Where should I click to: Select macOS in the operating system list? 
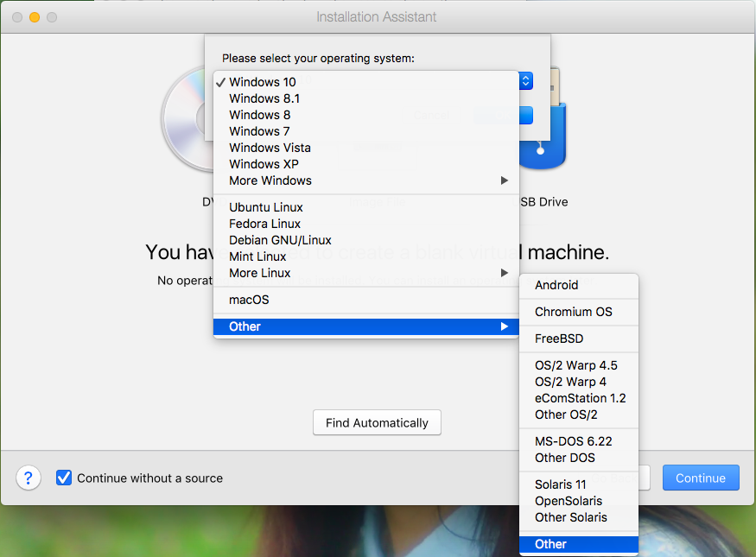[249, 300]
